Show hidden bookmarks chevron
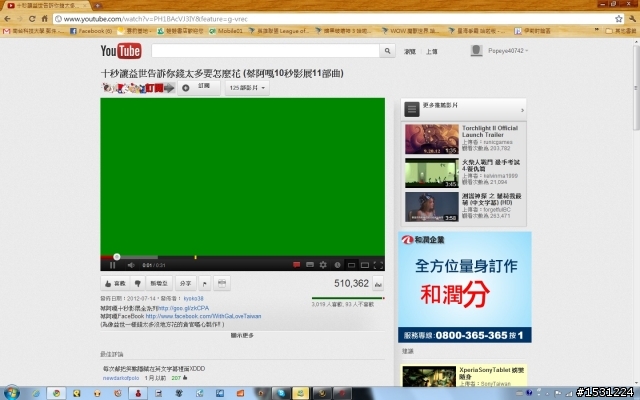This screenshot has width=640, height=400. click(597, 31)
